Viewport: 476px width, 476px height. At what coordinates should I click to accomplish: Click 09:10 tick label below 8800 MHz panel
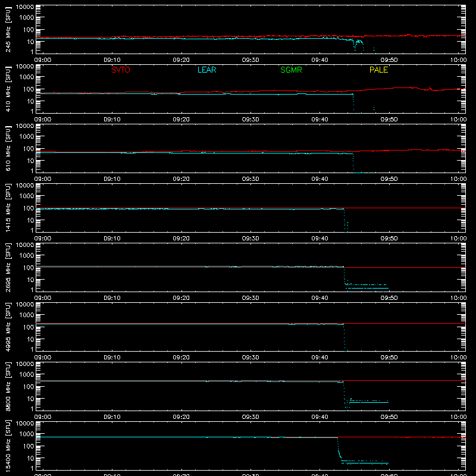tap(112, 417)
